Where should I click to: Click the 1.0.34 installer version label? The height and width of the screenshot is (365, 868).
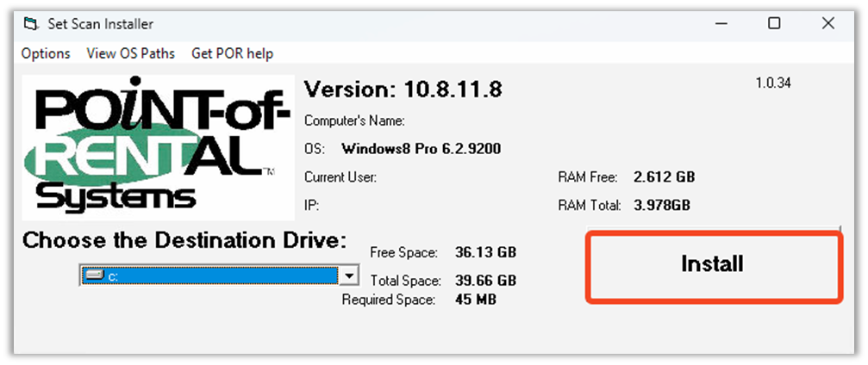773,84
